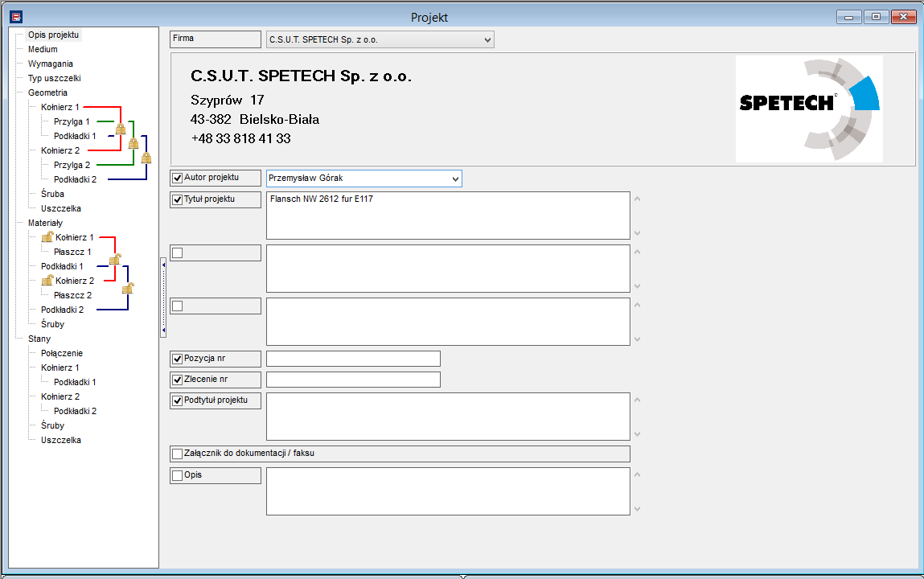924x579 pixels.
Task: Toggle the blue Podkładki lock in Geometria
Action: pos(146,158)
